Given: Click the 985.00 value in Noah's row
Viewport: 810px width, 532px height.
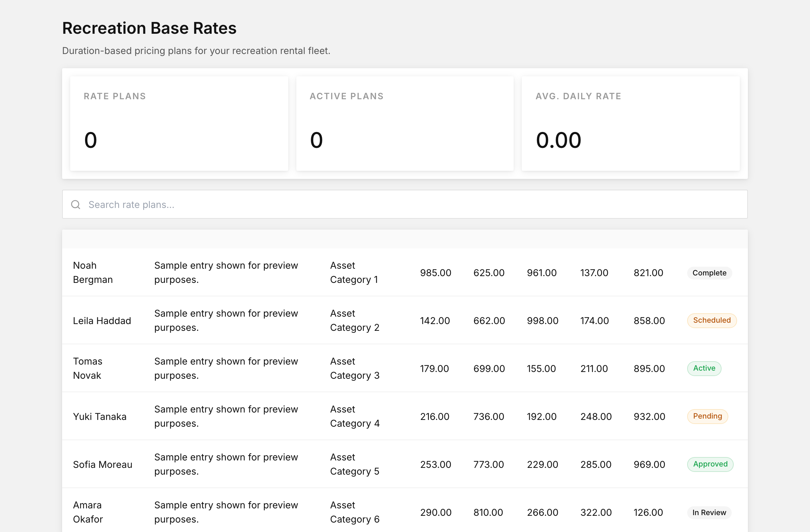Looking at the screenshot, I should 436,273.
